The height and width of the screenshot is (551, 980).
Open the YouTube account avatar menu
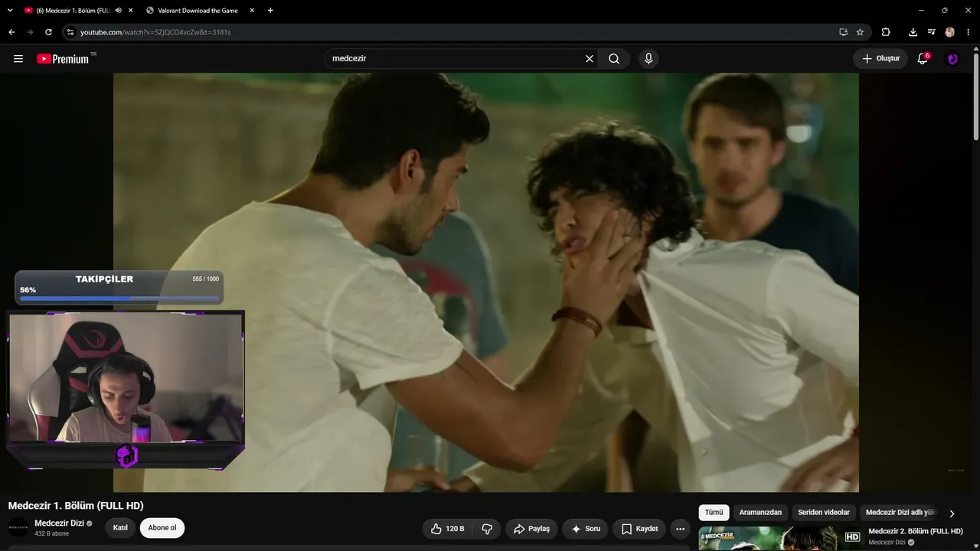[952, 59]
